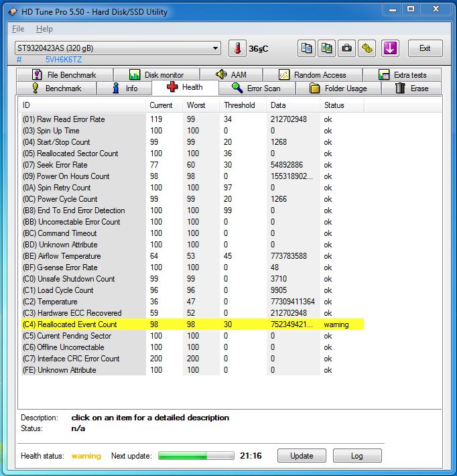Click the Update button
The image size is (457, 476).
click(302, 456)
